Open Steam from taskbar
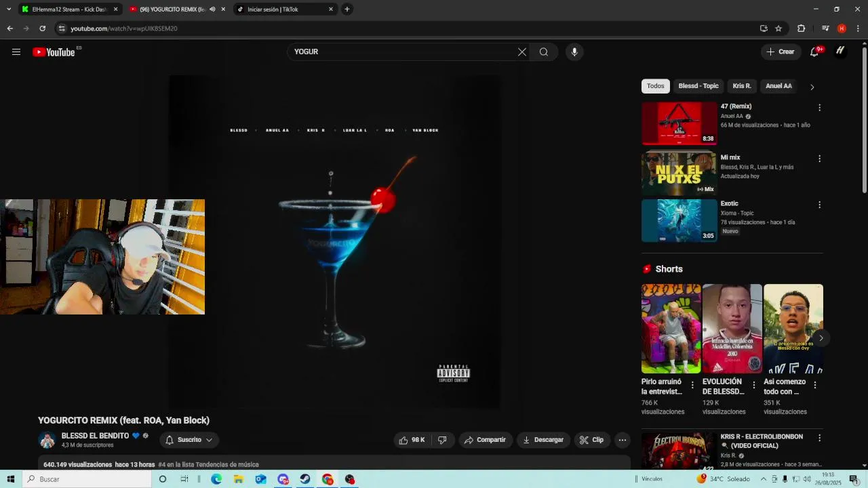The image size is (868, 488). coord(305,479)
